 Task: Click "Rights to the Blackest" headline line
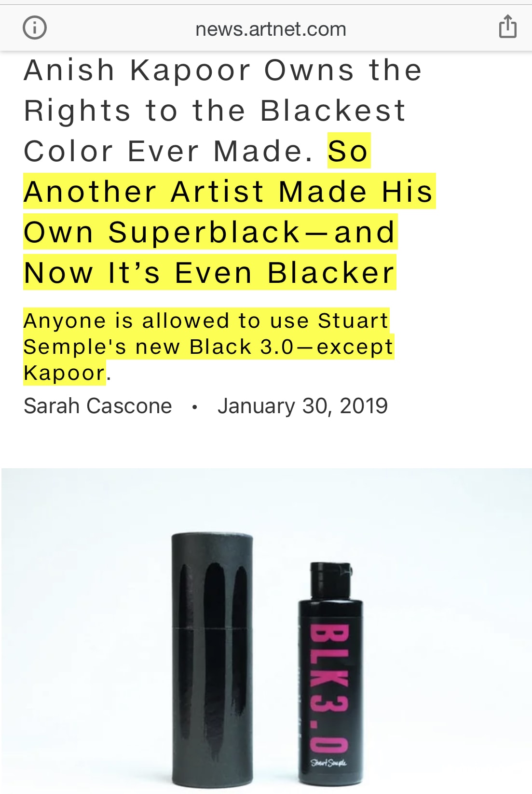215,111
